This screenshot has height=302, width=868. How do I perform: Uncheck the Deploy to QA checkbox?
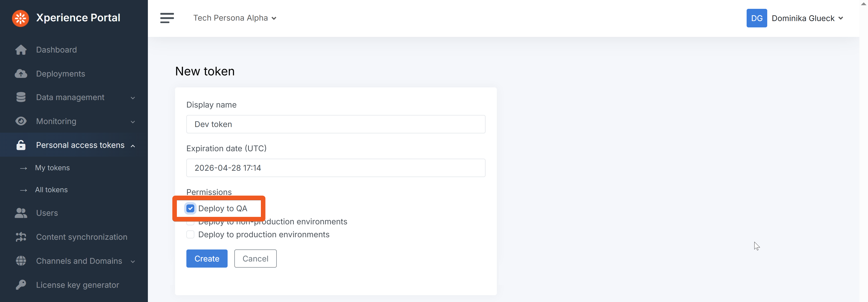[x=190, y=209]
